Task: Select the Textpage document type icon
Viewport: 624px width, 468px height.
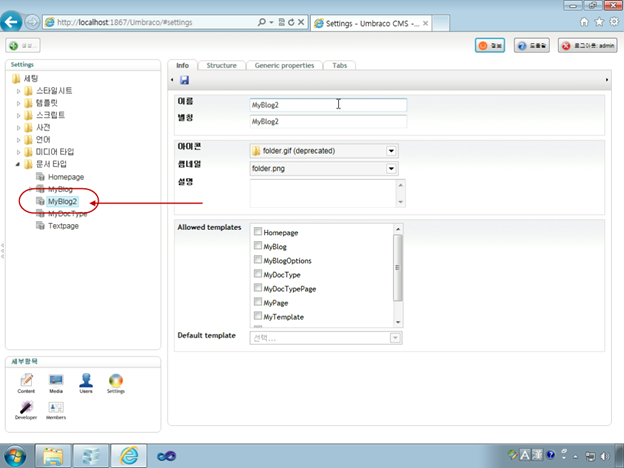Action: click(x=40, y=225)
